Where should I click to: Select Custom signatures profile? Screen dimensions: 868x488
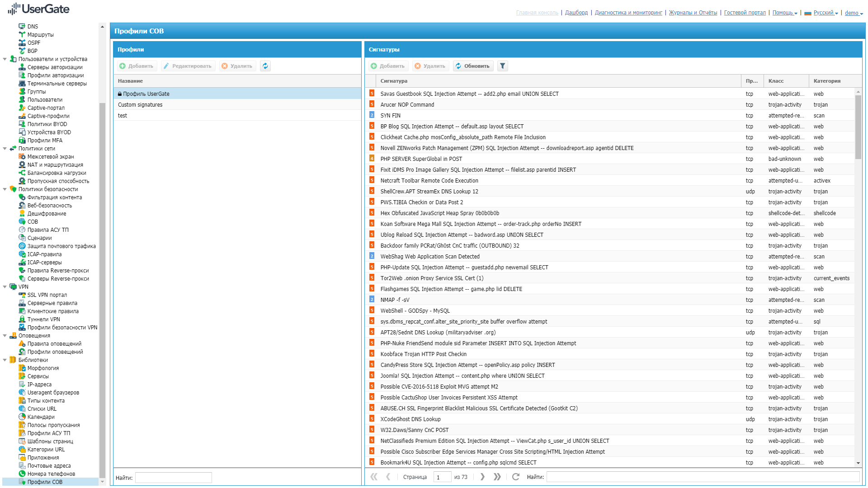[x=140, y=105]
